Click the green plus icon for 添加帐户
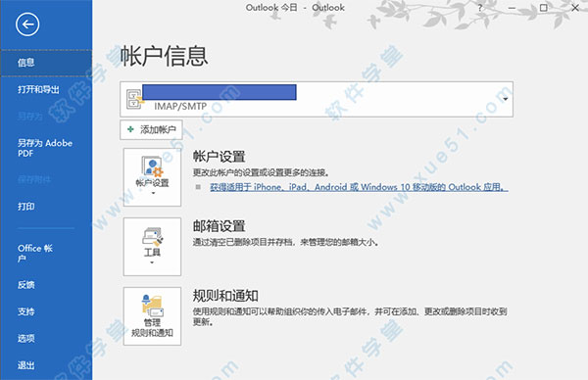This screenshot has height=380, width=588. (130, 129)
